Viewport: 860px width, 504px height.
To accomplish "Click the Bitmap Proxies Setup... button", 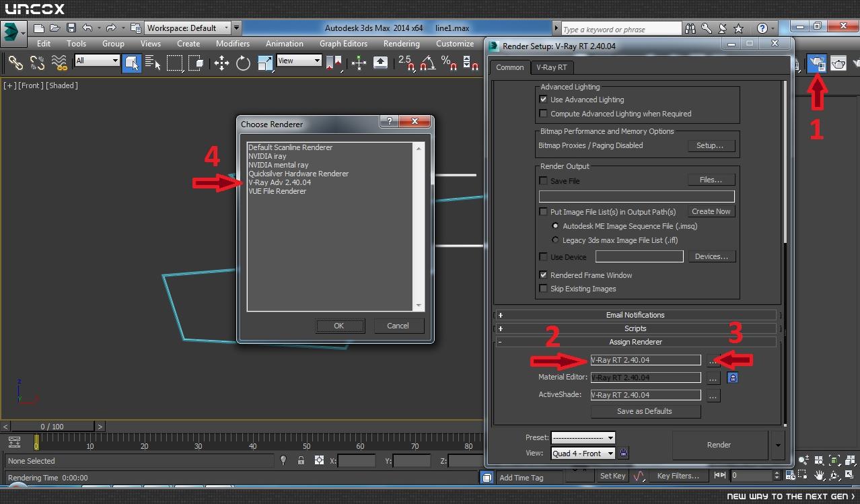I will [710, 145].
